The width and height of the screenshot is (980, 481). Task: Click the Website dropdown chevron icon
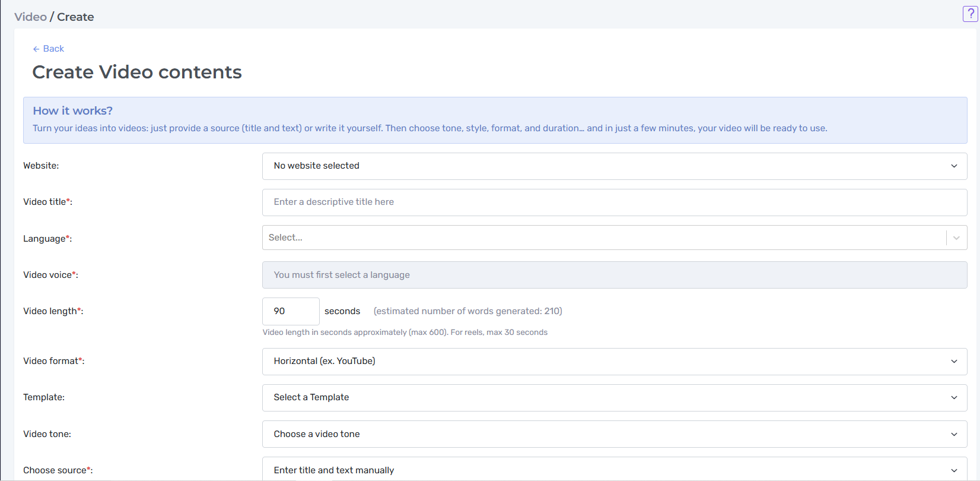click(954, 166)
